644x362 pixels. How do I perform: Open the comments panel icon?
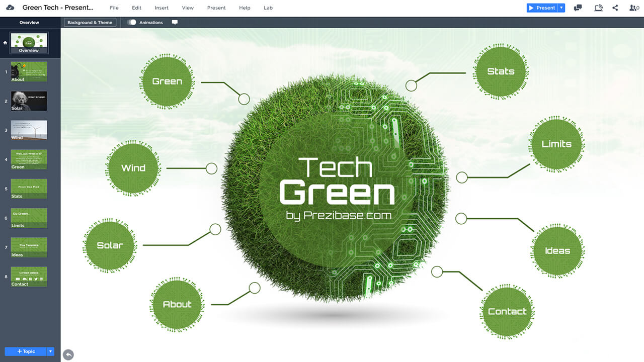(578, 8)
